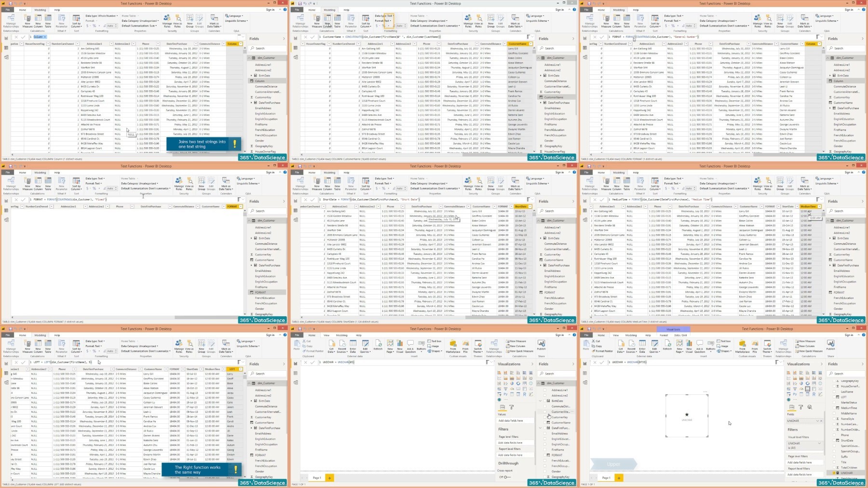Commit the formula checkmark in bottom-middle window
This screenshot has width=868, height=488.
click(312, 363)
